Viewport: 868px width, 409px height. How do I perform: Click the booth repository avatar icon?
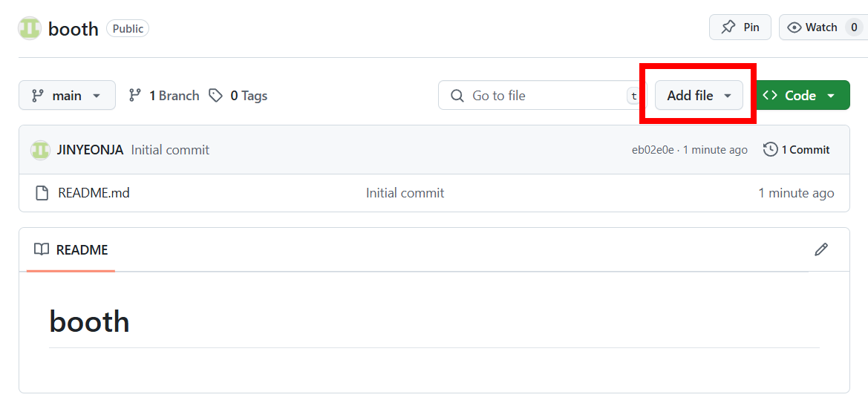[30, 28]
